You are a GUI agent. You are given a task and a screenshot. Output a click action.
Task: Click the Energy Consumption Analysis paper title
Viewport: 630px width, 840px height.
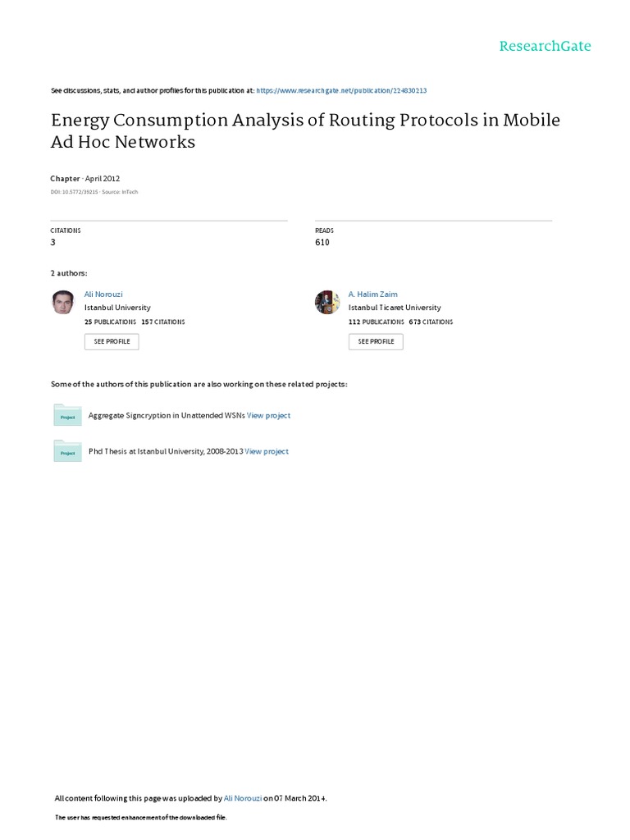[x=306, y=130]
